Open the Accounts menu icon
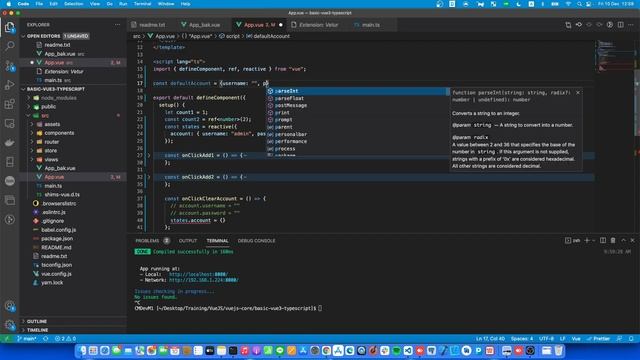Image resolution: width=640 pixels, height=360 pixels. [9, 306]
